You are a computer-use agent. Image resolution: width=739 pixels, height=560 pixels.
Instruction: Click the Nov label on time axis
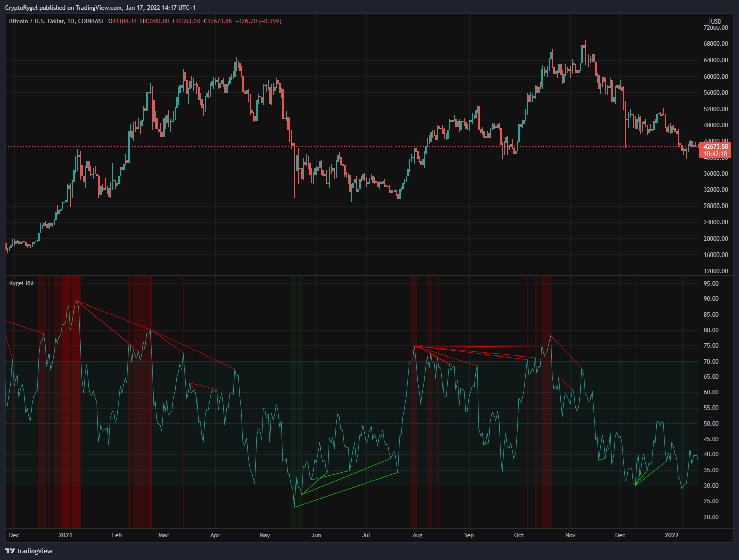pos(570,535)
